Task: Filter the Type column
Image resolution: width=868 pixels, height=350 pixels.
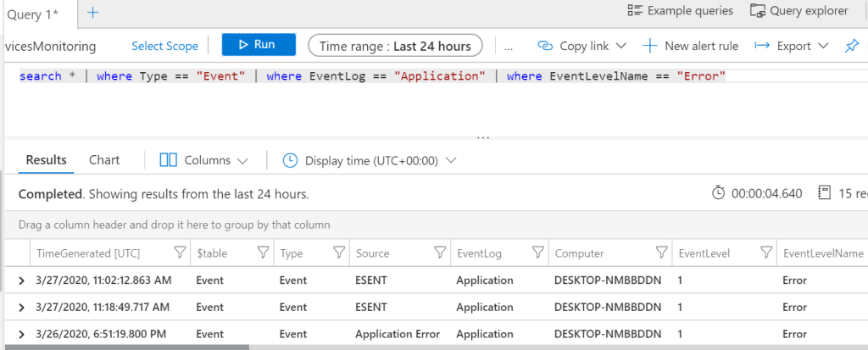Action: point(339,253)
